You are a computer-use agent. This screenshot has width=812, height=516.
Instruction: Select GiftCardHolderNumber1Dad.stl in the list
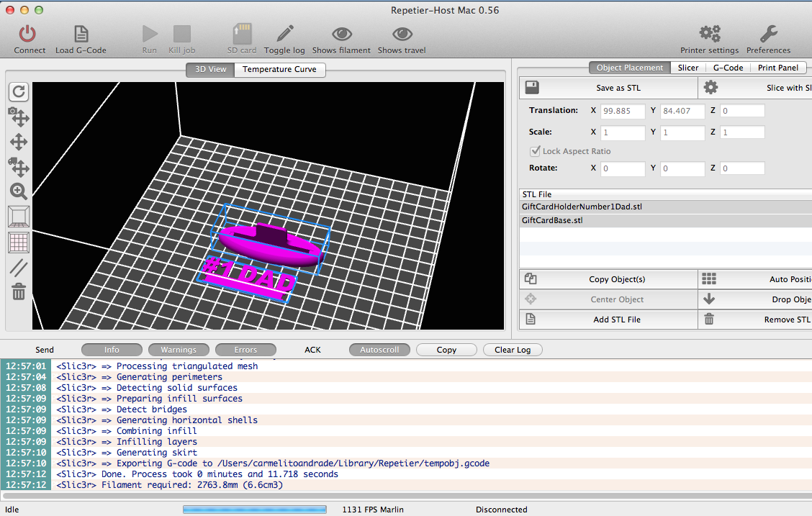coord(665,207)
